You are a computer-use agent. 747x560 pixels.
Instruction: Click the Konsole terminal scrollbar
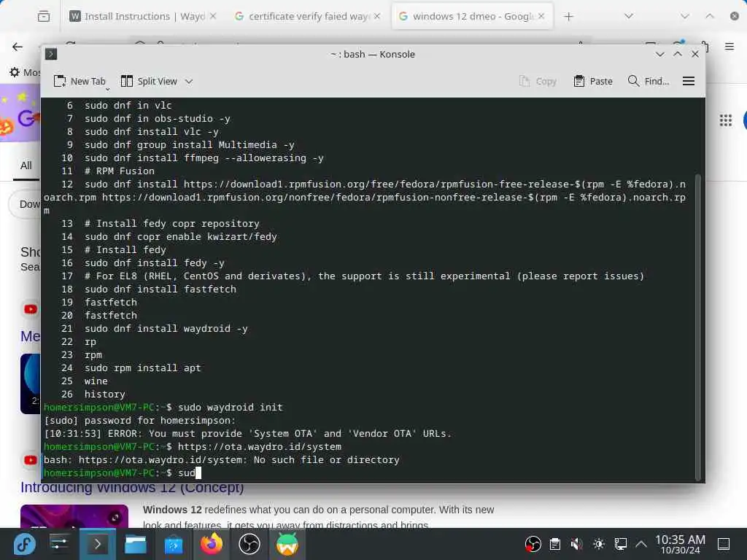698,327
